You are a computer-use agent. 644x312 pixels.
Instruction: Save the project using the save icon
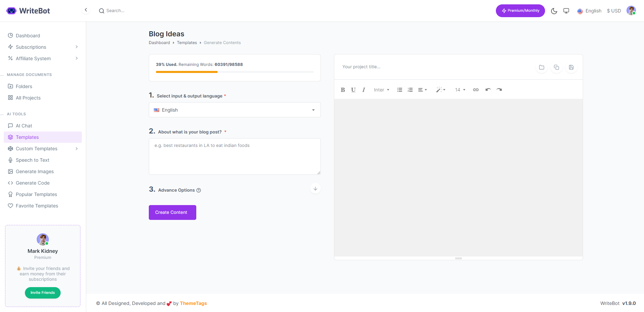point(571,67)
